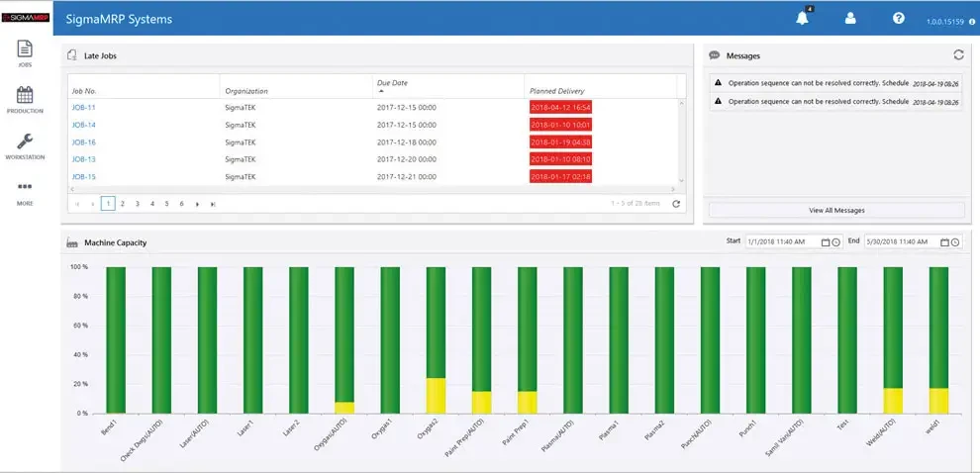Click the help question mark icon

click(898, 19)
